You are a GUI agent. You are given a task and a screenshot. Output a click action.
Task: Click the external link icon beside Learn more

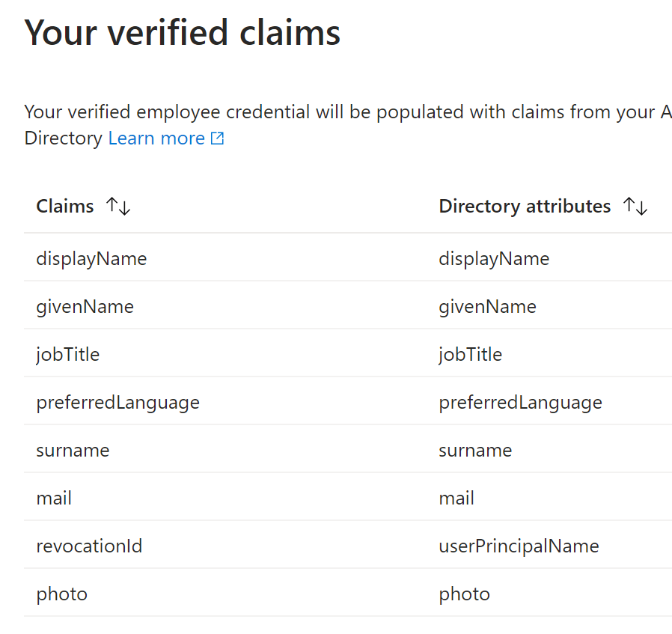217,138
